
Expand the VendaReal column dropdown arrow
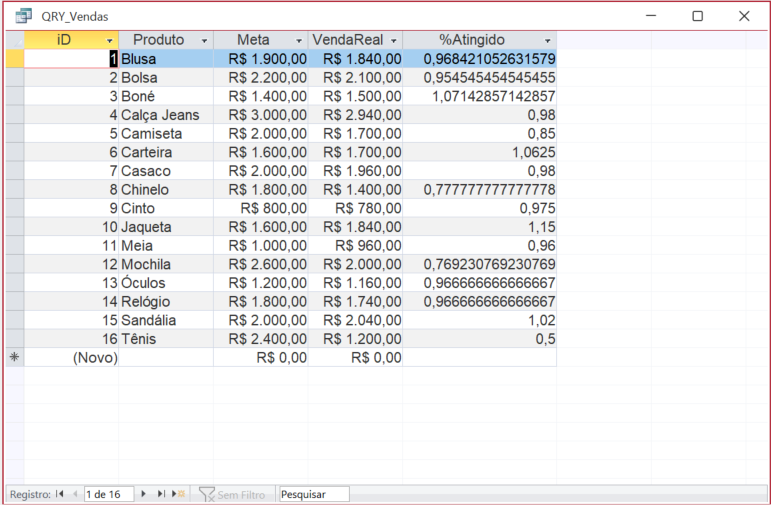394,40
